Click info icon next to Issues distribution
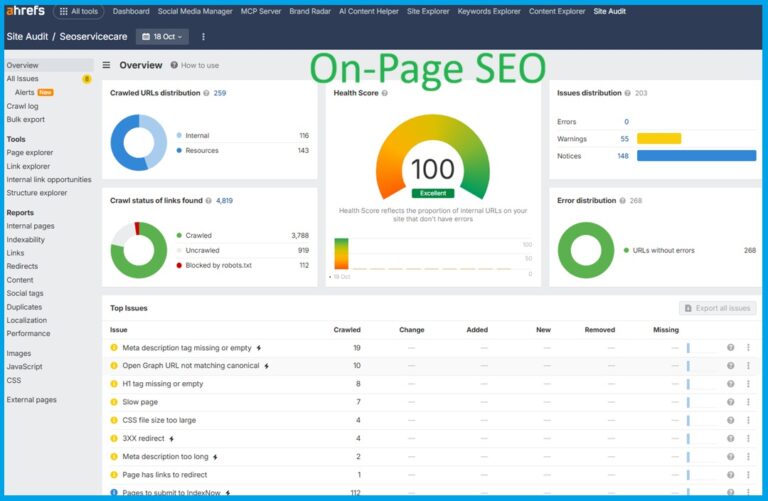The image size is (768, 501). tap(627, 93)
